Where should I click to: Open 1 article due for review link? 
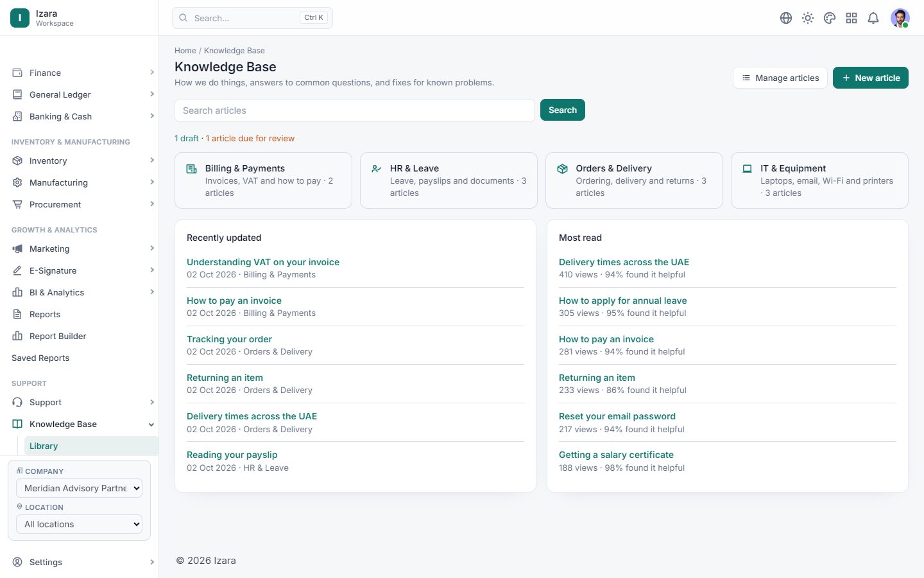tap(250, 138)
